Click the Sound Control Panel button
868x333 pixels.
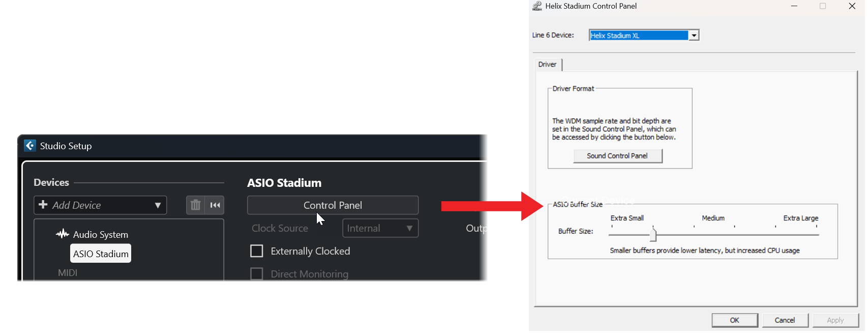[617, 155]
